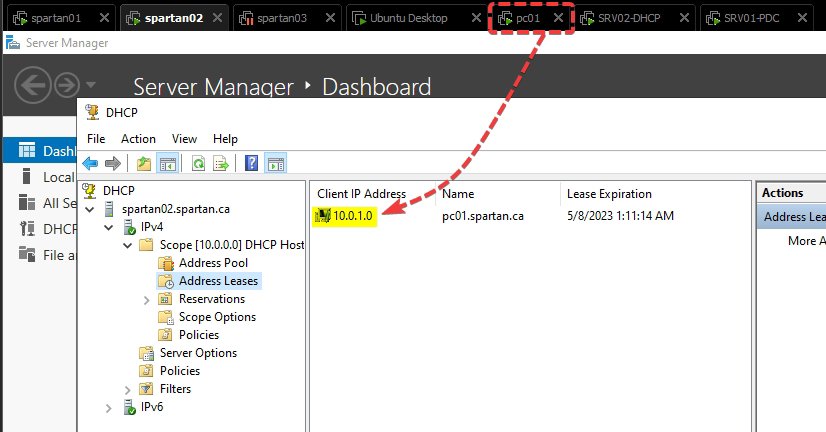This screenshot has width=826, height=432.
Task: Click the blue Back arrow in DHCP toolbar
Action: click(90, 163)
